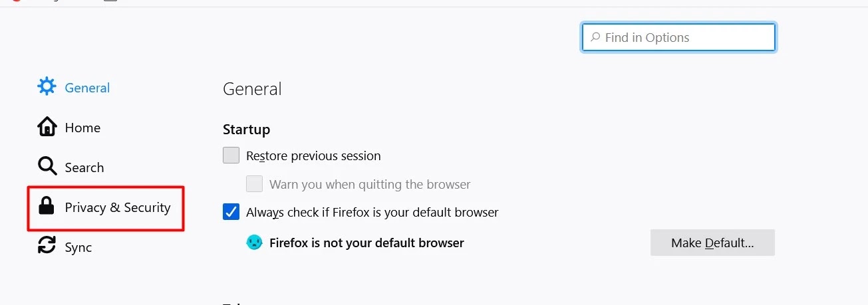The image size is (868, 305).
Task: Tick the Warn you when quitting checkbox
Action: point(254,184)
